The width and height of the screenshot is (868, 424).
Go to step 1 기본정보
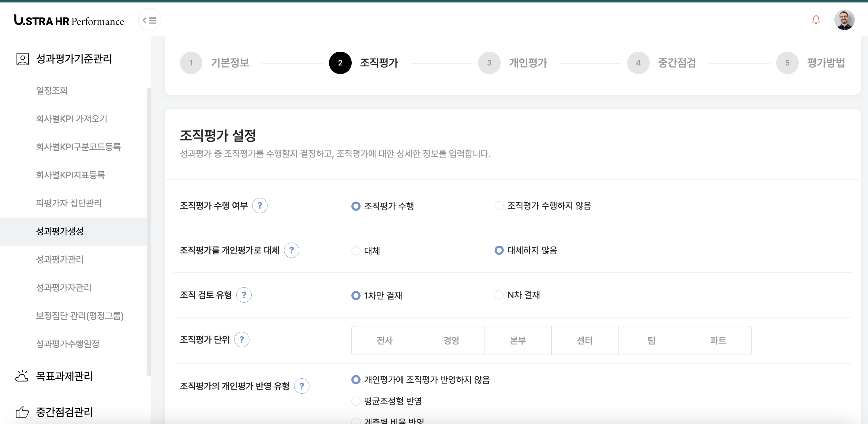pos(191,63)
